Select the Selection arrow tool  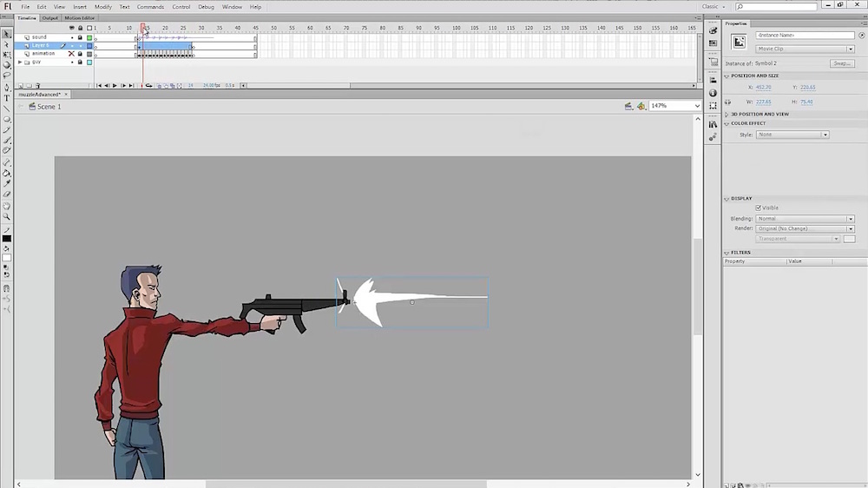(x=7, y=35)
